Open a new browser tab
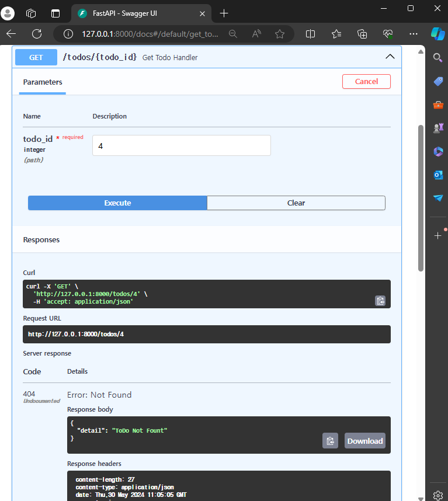This screenshot has width=448, height=501. point(224,13)
